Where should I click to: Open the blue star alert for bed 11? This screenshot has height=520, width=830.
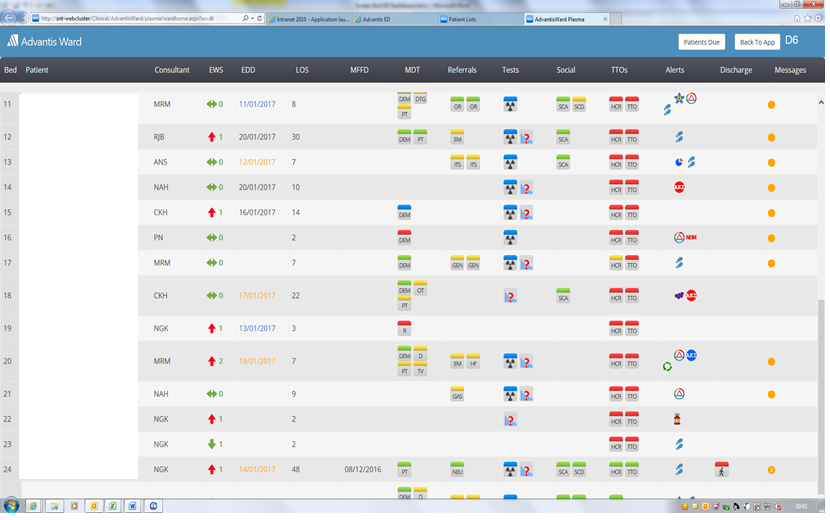[679, 99]
